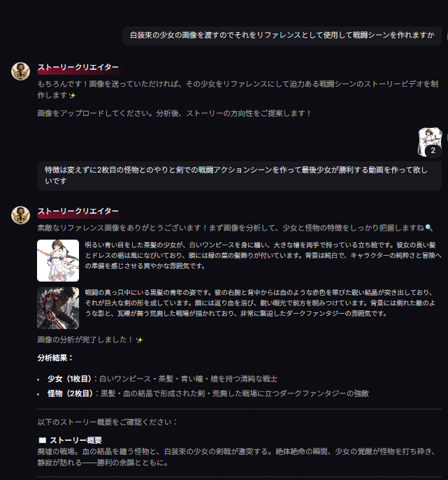This screenshot has width=448, height=480.
Task: Click the 少女（1枚目） bullet item
Action: [162, 379]
